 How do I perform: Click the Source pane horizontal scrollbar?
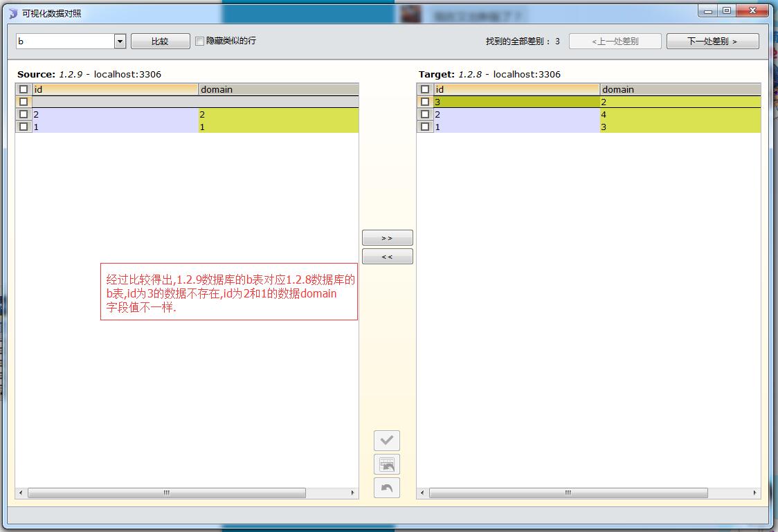pyautogui.click(x=166, y=493)
